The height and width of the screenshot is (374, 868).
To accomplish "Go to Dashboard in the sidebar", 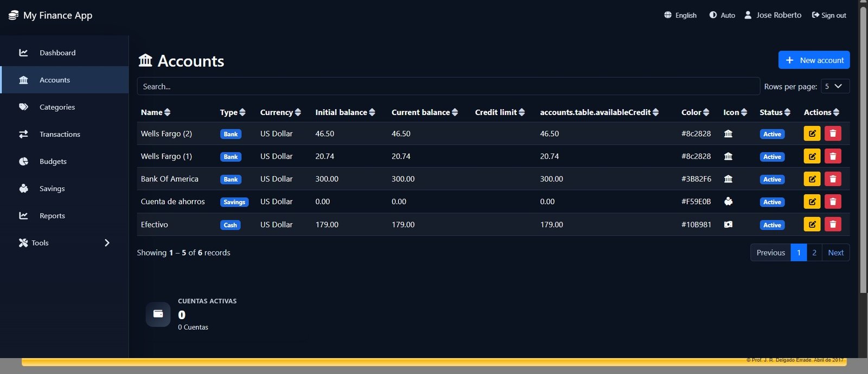I will pyautogui.click(x=65, y=53).
